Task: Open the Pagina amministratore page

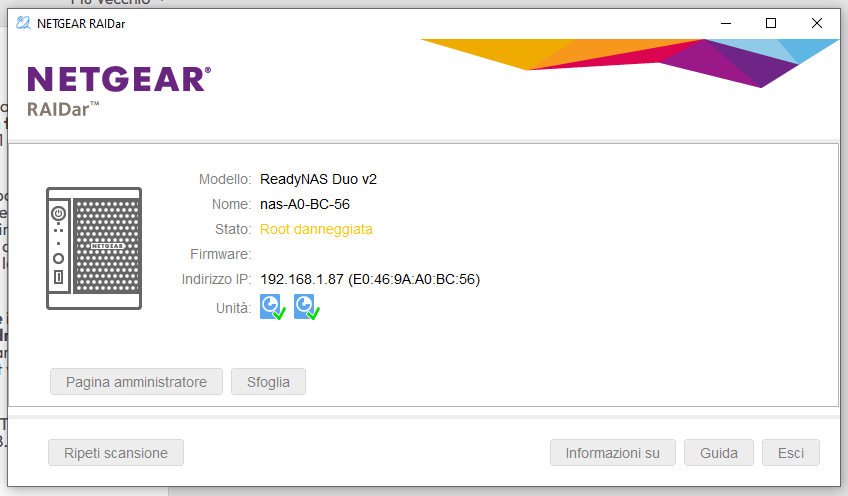Action: [x=136, y=382]
